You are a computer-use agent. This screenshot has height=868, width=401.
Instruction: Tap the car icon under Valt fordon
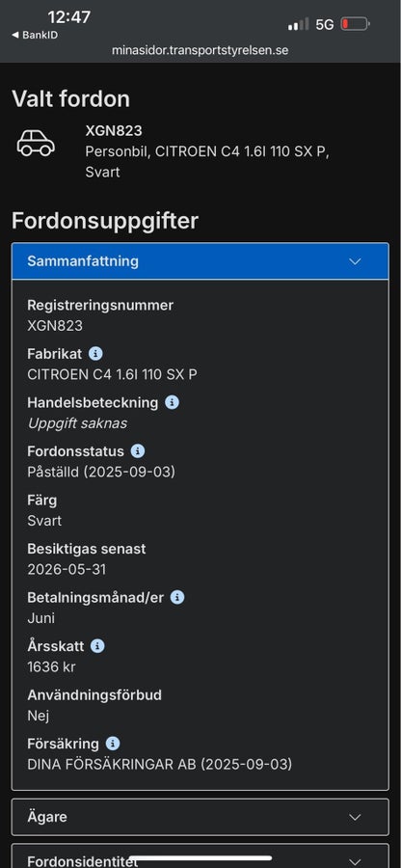click(x=36, y=144)
